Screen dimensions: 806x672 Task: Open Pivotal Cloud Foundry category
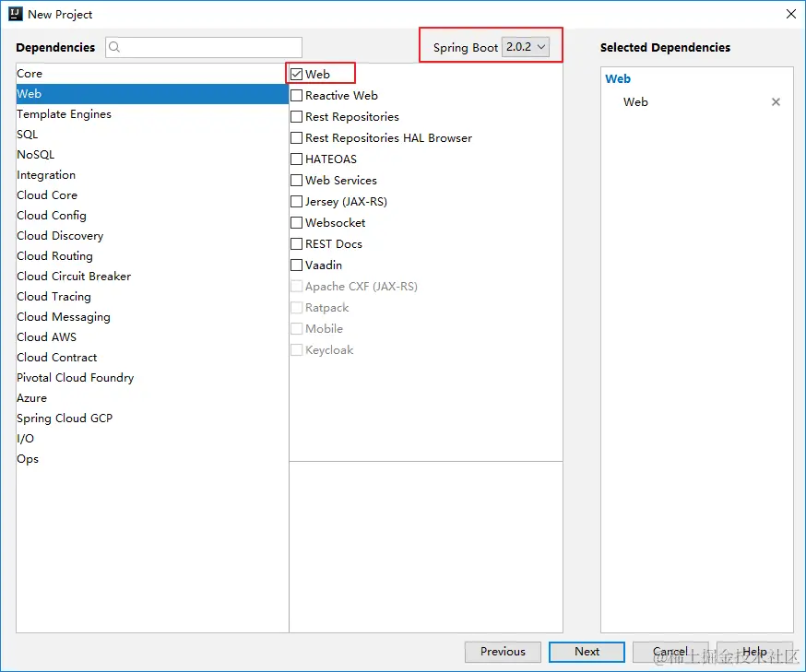152,378
